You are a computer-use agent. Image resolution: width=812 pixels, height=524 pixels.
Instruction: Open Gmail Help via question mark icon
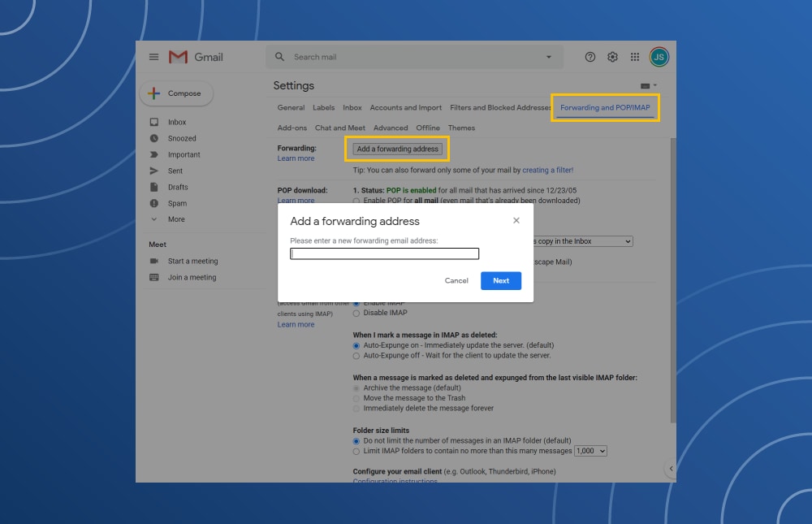pyautogui.click(x=590, y=57)
